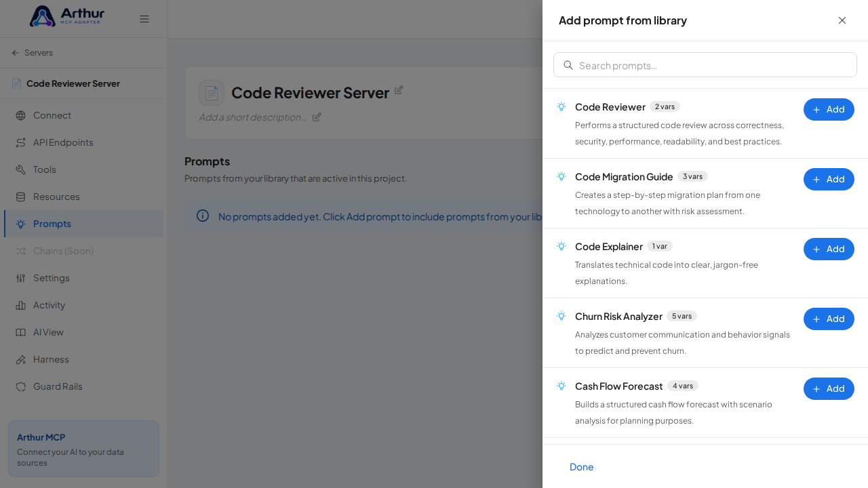Select the Prompts menu item
Viewport: 868px width, 488px height.
coord(83,224)
